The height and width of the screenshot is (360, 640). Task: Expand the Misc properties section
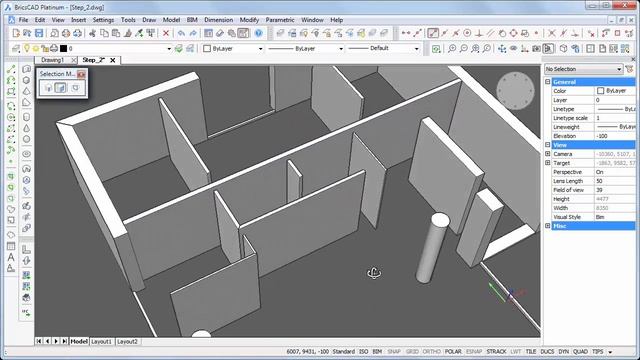(x=548, y=226)
